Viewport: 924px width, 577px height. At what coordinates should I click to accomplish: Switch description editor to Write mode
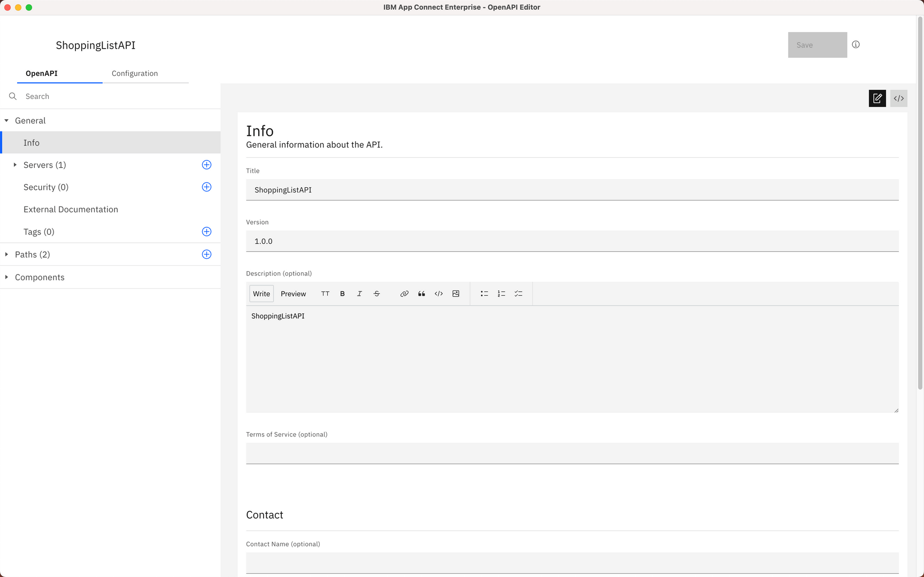(261, 294)
